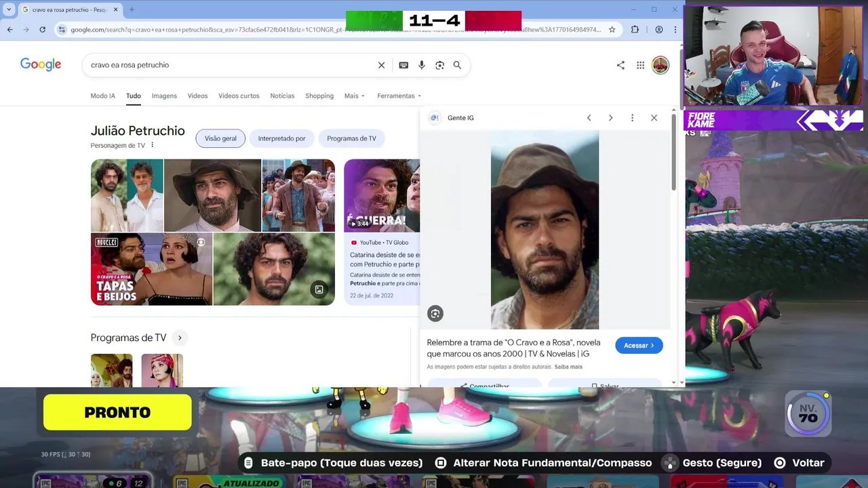Open the hat-wearing Petruchio close-up thumbnail
Viewport: 868px width, 488px height.
point(212,195)
